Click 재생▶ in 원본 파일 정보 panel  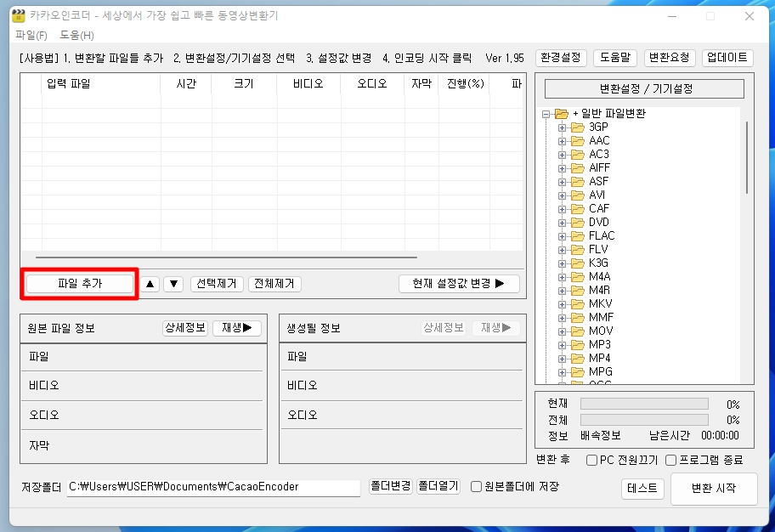(237, 328)
